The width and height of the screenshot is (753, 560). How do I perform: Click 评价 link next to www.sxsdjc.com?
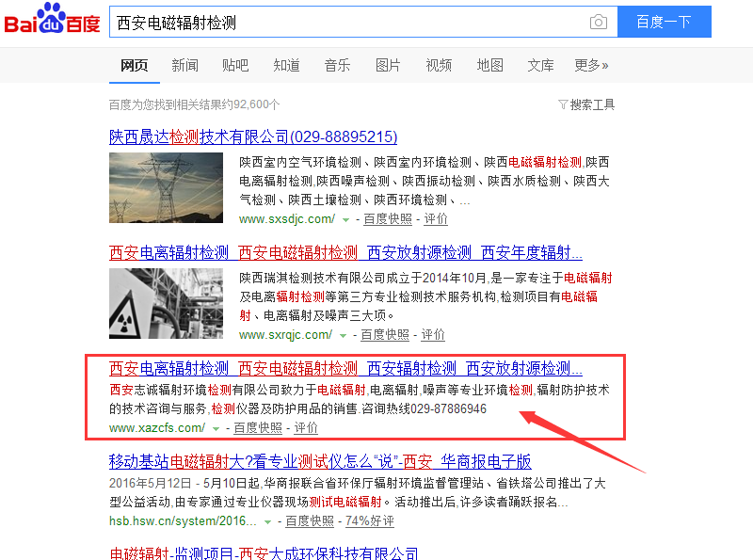click(x=436, y=219)
